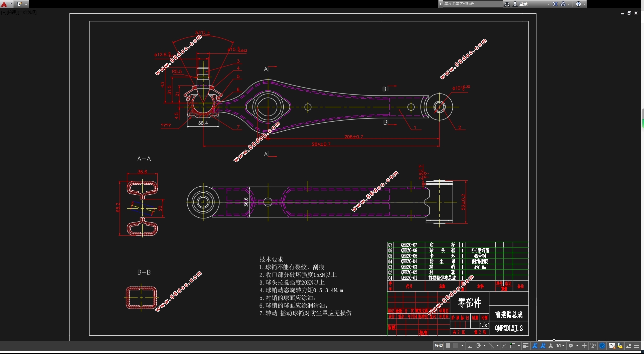Click the 38.4 dimension text

coord(203,123)
